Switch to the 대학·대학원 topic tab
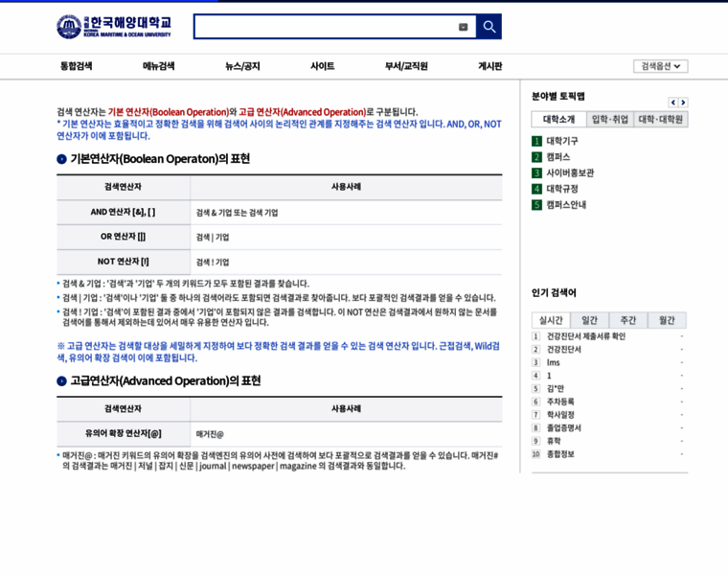 tap(660, 120)
